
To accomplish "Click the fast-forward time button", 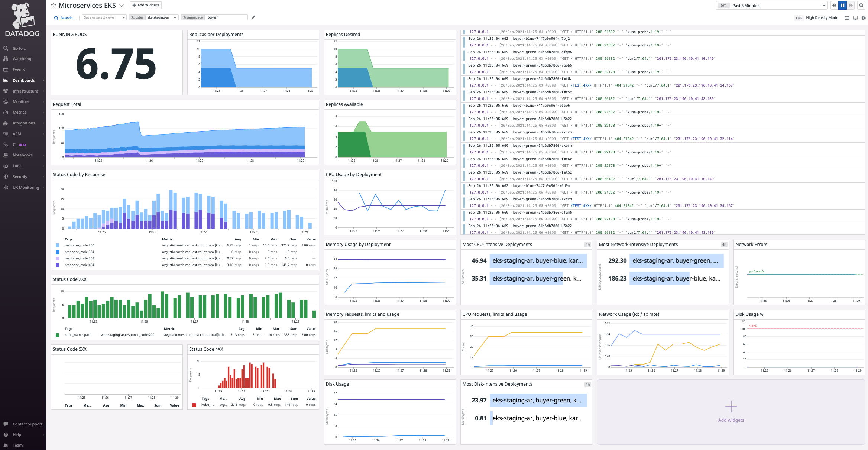I will pos(851,6).
